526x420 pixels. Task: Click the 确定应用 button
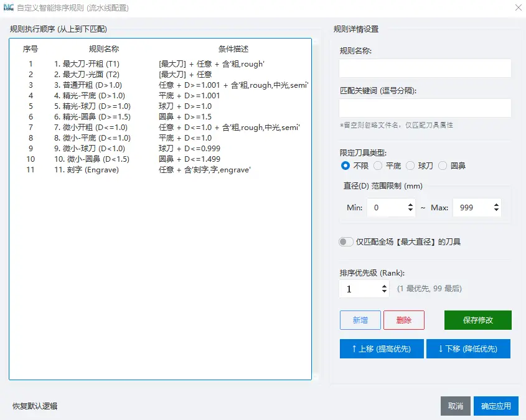point(496,406)
